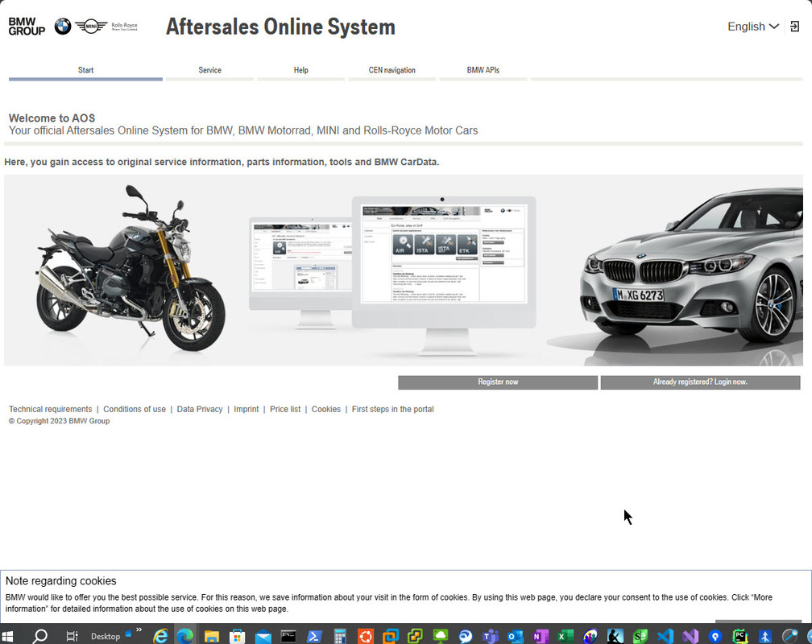Screen dimensions: 812x644
Task: Click the logout icon next to English
Action: click(x=794, y=27)
